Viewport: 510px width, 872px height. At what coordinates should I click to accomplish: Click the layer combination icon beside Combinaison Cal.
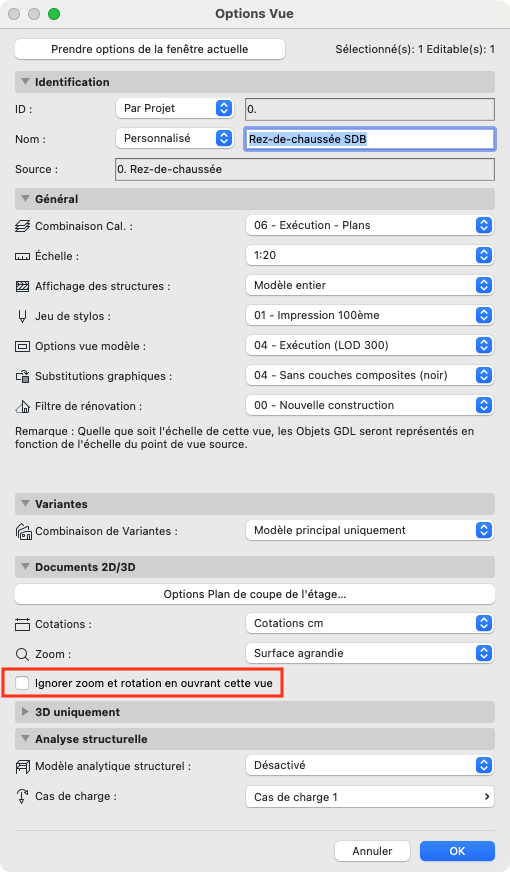(22, 226)
